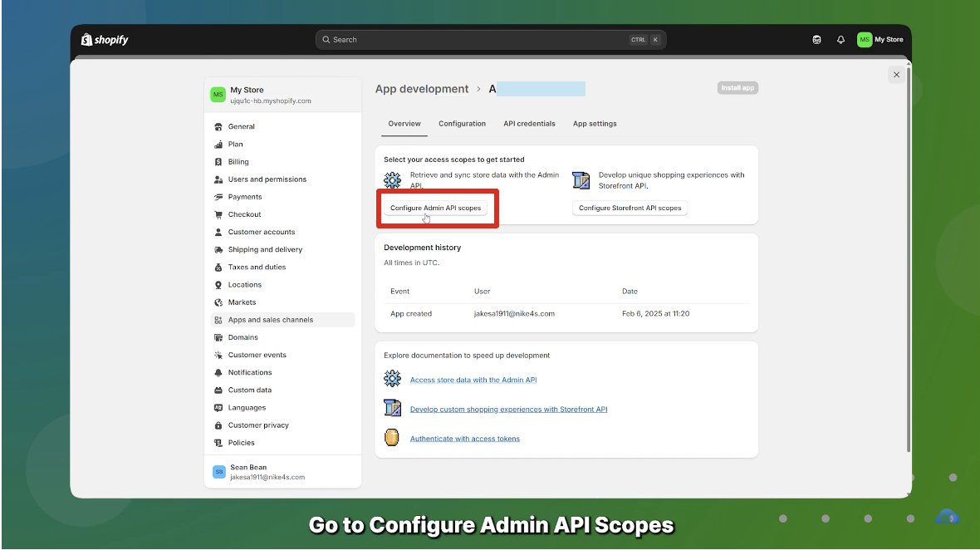The image size is (980, 550).
Task: Click the Taxes and duties icon
Action: (218, 267)
